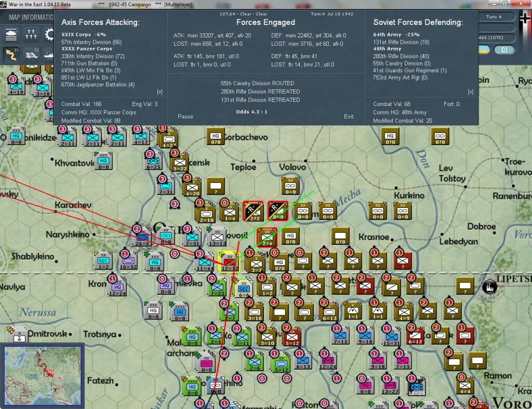Viewport: 532px width, 409px height.
Task: Pause the combat resolution
Action: pyautogui.click(x=185, y=116)
